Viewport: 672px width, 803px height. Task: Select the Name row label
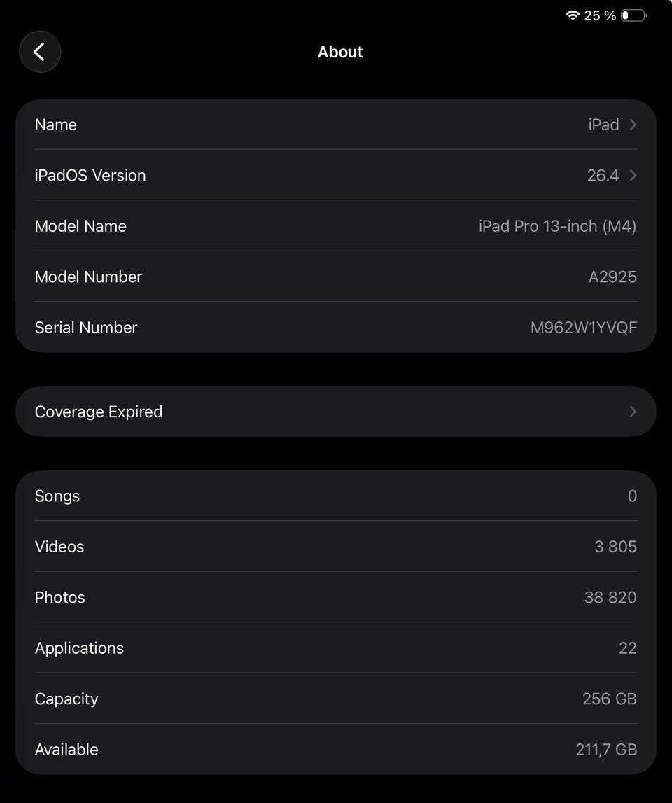pos(56,125)
